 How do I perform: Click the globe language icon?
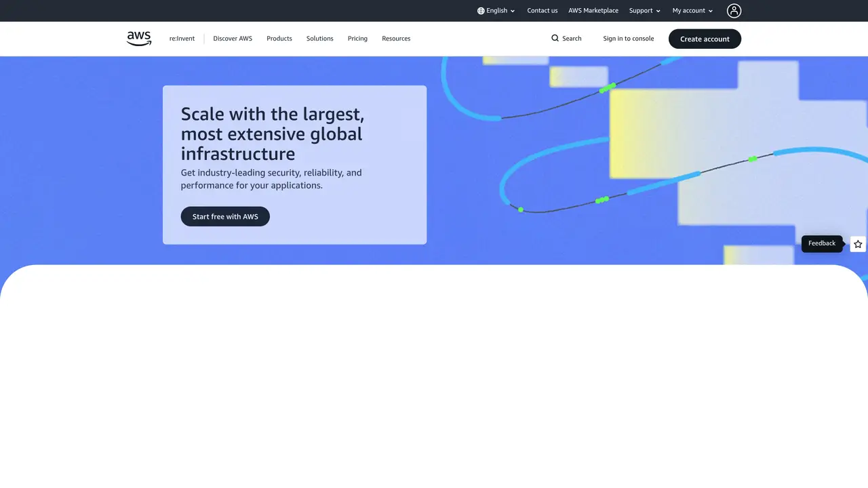coord(481,11)
